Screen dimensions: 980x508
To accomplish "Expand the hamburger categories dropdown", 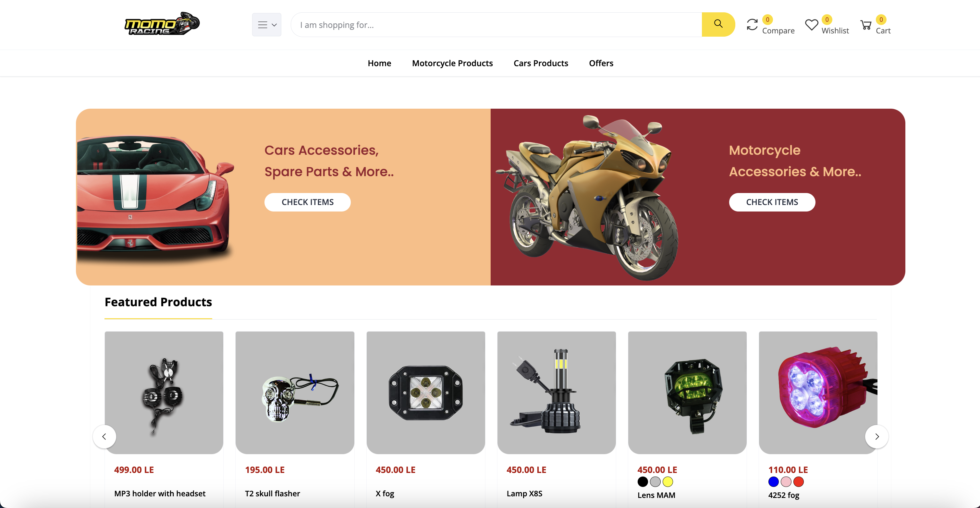I will pyautogui.click(x=267, y=25).
